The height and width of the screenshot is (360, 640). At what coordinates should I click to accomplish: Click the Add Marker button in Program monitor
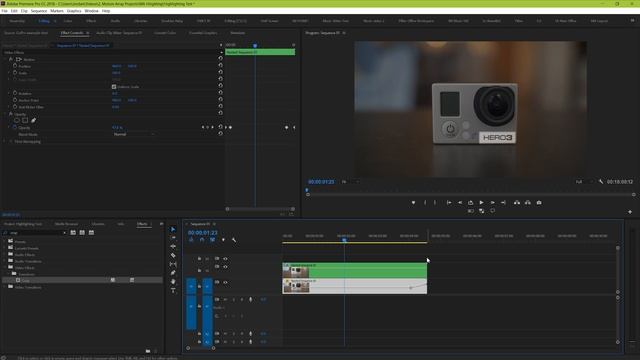coord(413,202)
